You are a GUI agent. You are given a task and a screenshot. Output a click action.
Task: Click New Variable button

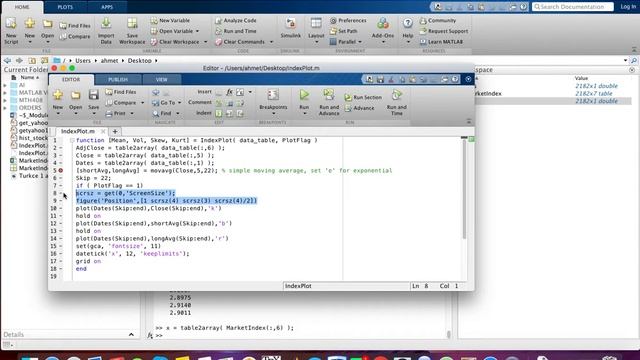point(170,20)
